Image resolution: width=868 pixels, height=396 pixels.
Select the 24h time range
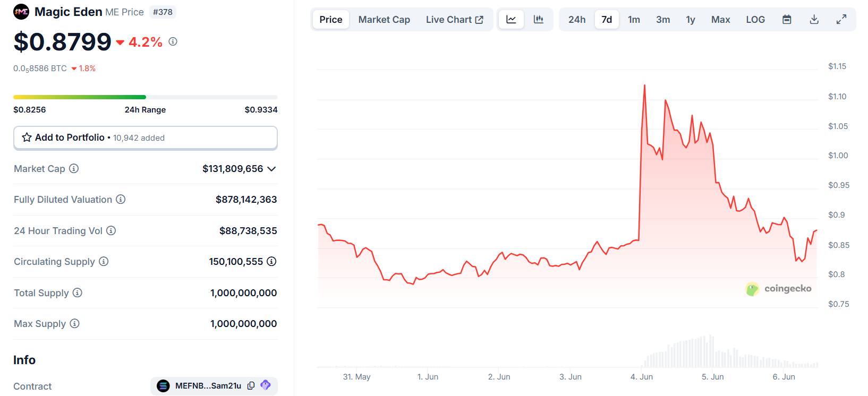[576, 20]
